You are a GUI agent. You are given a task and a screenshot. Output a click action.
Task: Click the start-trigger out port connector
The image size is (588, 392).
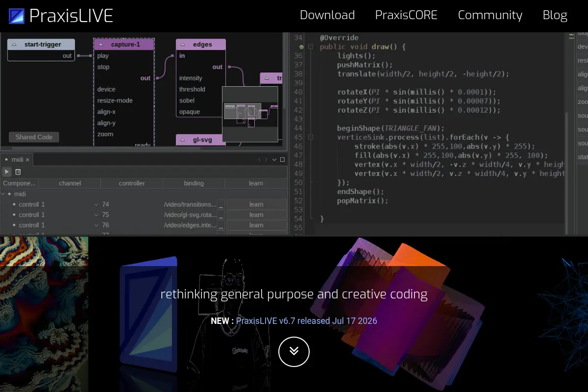click(x=79, y=56)
